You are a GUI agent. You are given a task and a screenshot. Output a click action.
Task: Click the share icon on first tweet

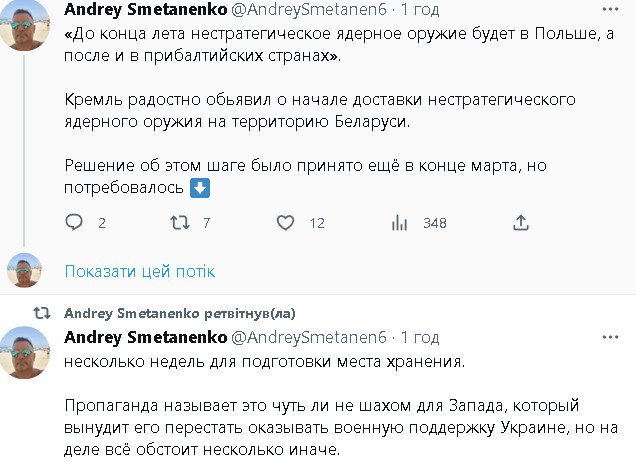pyautogui.click(x=520, y=223)
